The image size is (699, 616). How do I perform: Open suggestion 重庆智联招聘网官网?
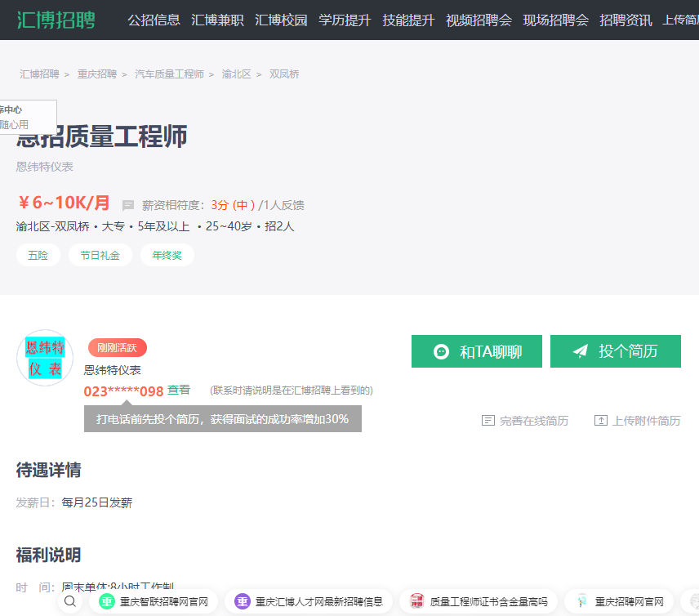coord(154,602)
